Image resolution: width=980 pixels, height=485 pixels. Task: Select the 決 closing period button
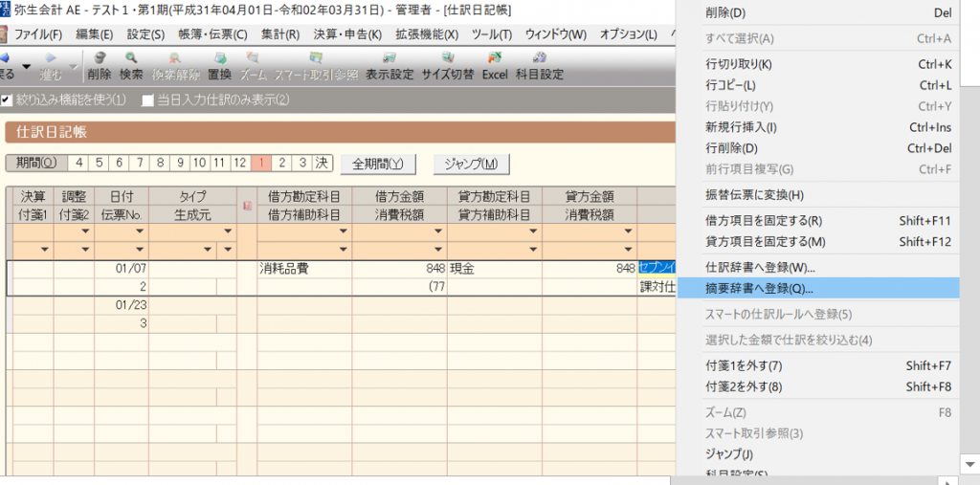[x=323, y=163]
